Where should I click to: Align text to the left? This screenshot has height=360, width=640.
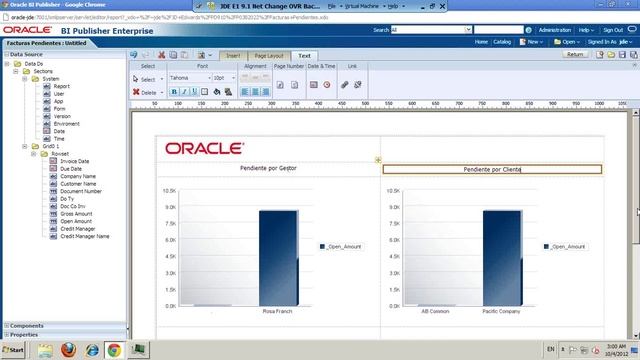[245, 92]
